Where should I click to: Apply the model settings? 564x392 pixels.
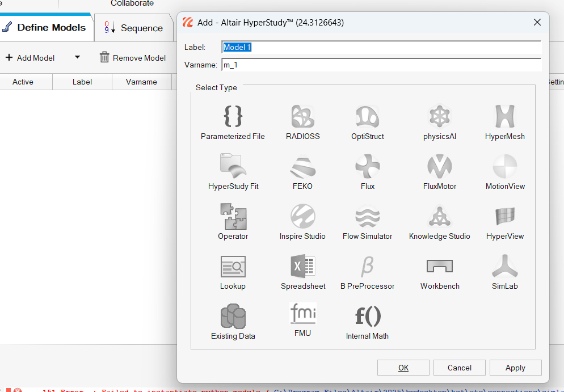pyautogui.click(x=515, y=368)
